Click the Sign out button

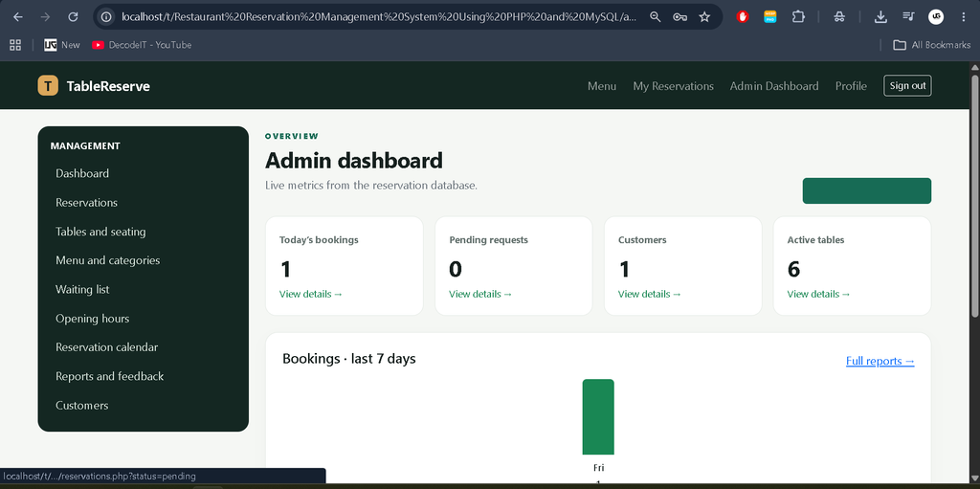[907, 86]
